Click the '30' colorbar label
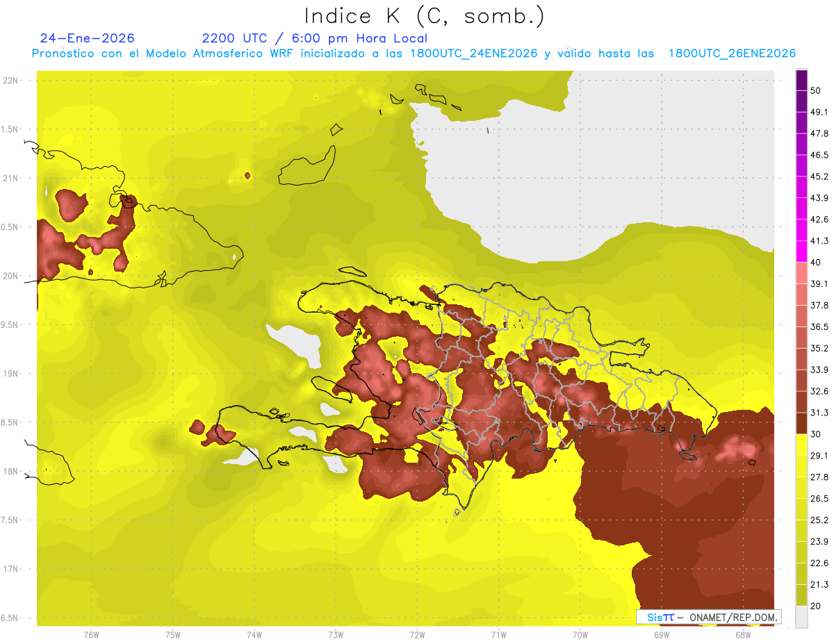Viewport: 834px width, 644px height. coord(816,434)
